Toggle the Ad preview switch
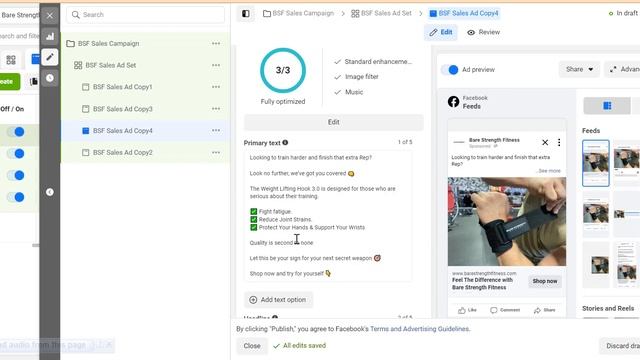 pyautogui.click(x=450, y=70)
